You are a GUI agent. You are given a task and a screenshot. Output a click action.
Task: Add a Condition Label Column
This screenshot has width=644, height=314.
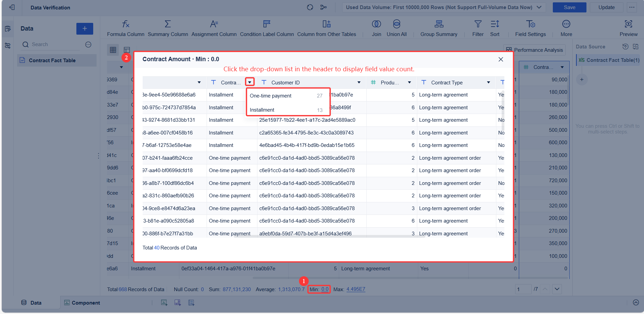pyautogui.click(x=267, y=28)
